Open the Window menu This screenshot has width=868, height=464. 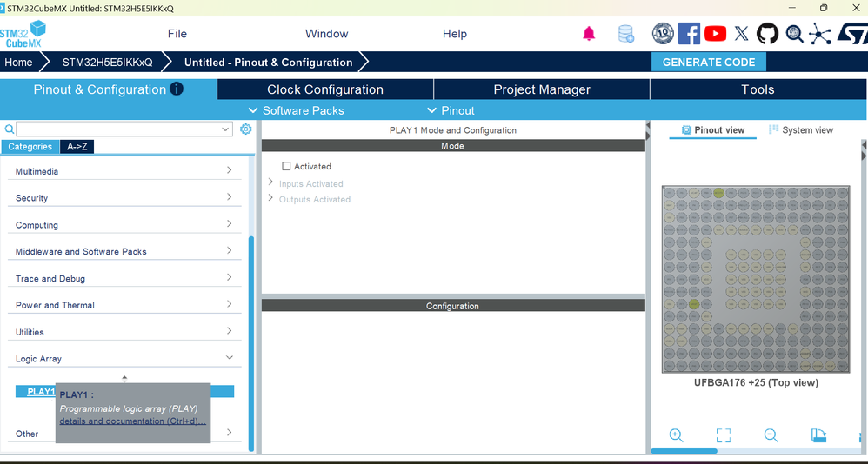point(327,34)
